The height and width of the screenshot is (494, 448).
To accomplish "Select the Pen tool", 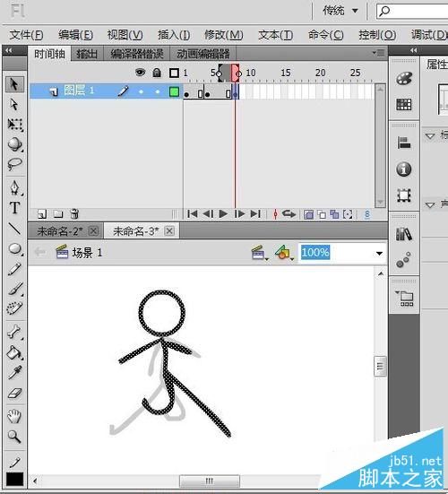I will click(x=15, y=187).
